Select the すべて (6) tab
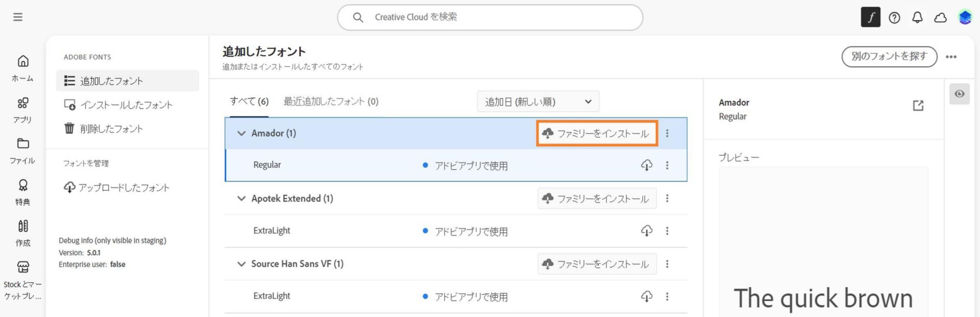This screenshot has height=317, width=980. tap(249, 101)
